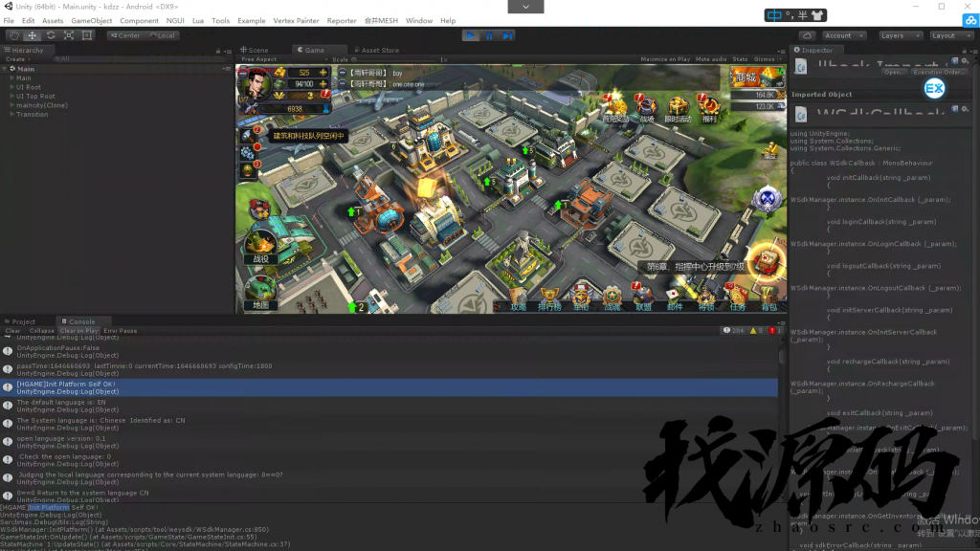Switch to the Scene tab
This screenshot has height=551, width=980.
point(255,50)
